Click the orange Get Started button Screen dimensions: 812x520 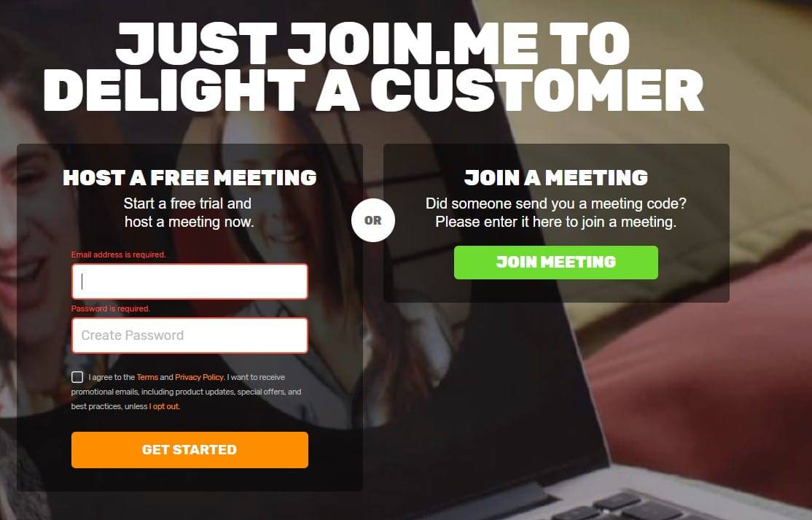pyautogui.click(x=190, y=449)
